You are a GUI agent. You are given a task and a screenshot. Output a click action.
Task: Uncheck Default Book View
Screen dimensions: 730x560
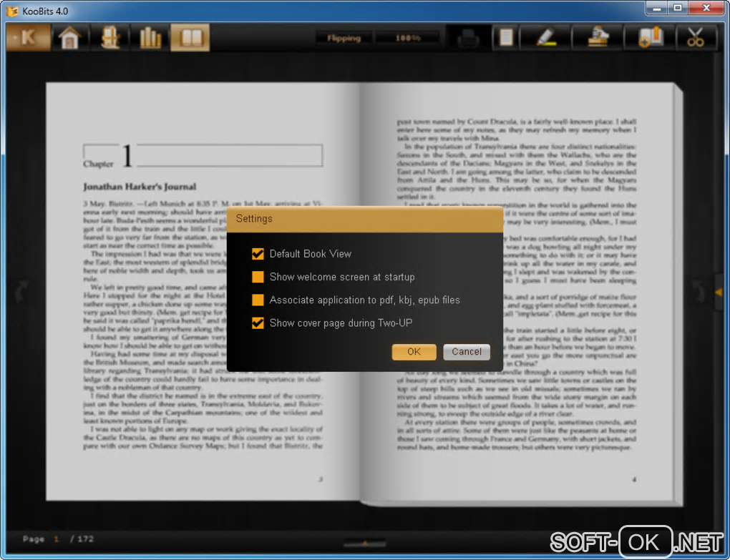coord(258,254)
